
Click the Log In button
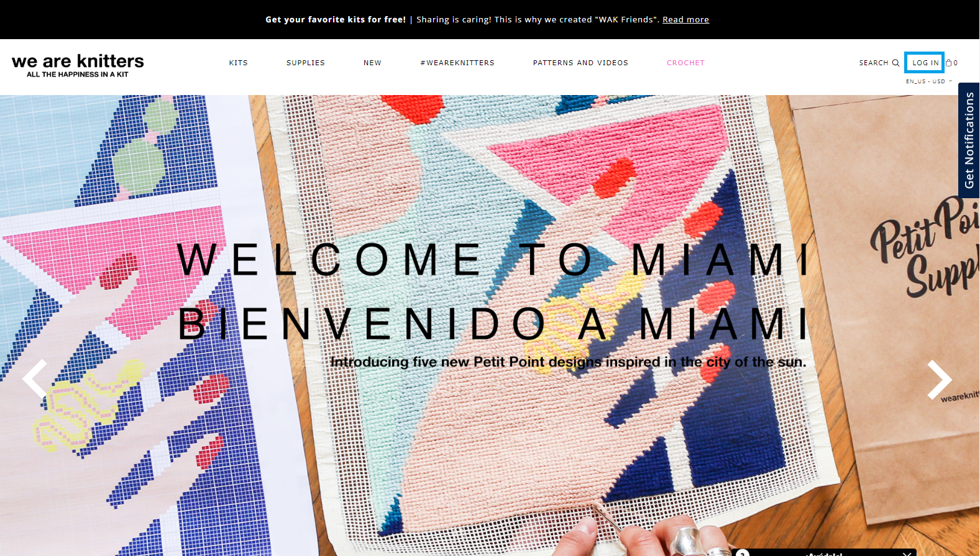coord(925,63)
